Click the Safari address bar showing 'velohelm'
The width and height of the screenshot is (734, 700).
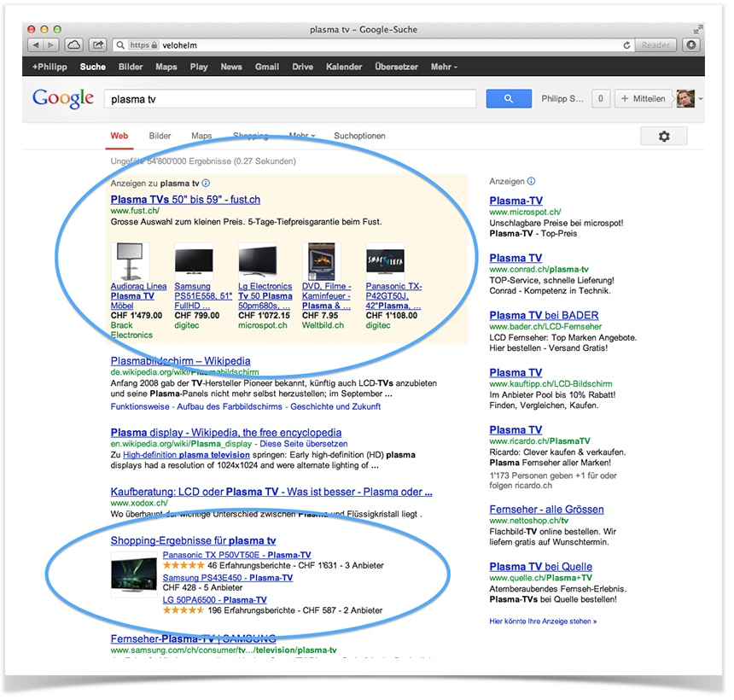click(372, 45)
